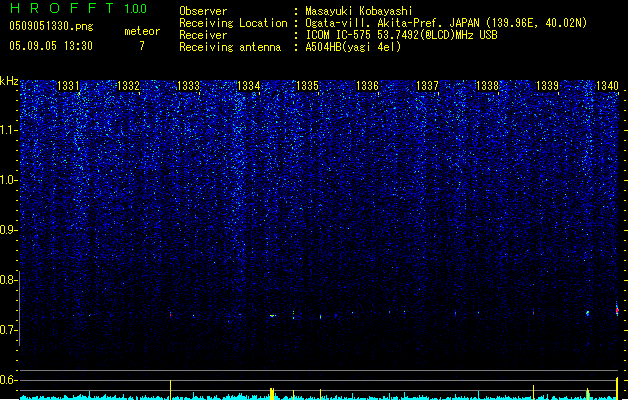This screenshot has height=400, width=629.
Task: Click location text Ogata-vill. Akita-Pref. JAPAN
Action: (392, 23)
